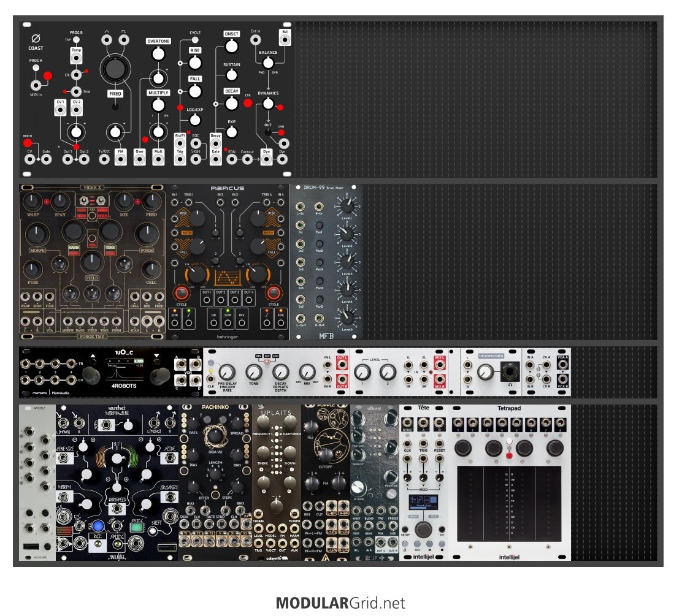Turn the Pan1 knob on DRUM-99
The width and height of the screenshot is (682, 616).
tap(320, 225)
